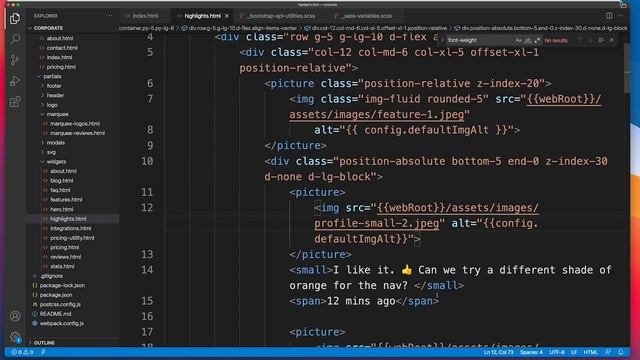Close the highlights.html tab
The image size is (640, 360).
pyautogui.click(x=227, y=16)
